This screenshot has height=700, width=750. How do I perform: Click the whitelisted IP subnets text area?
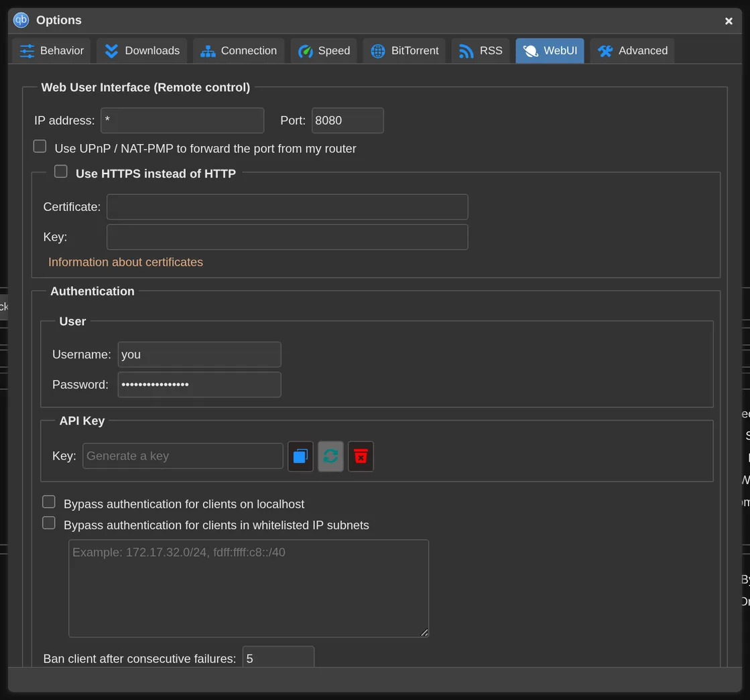tap(249, 589)
